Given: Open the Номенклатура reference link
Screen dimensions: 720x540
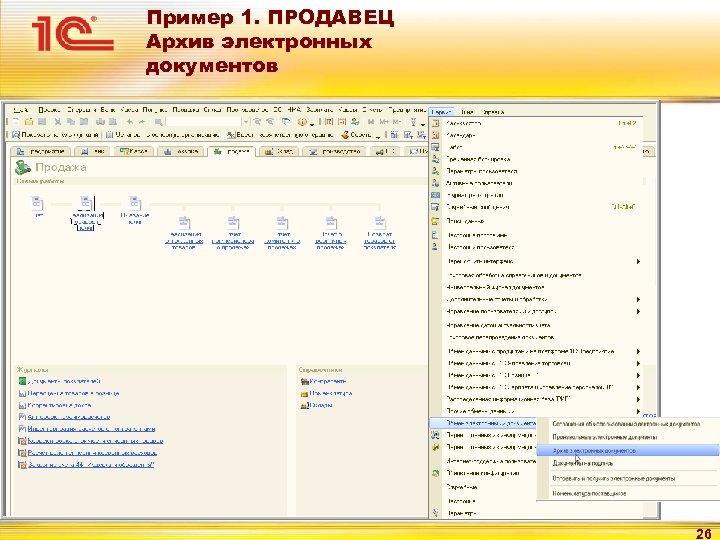Looking at the screenshot, I should tap(331, 393).
